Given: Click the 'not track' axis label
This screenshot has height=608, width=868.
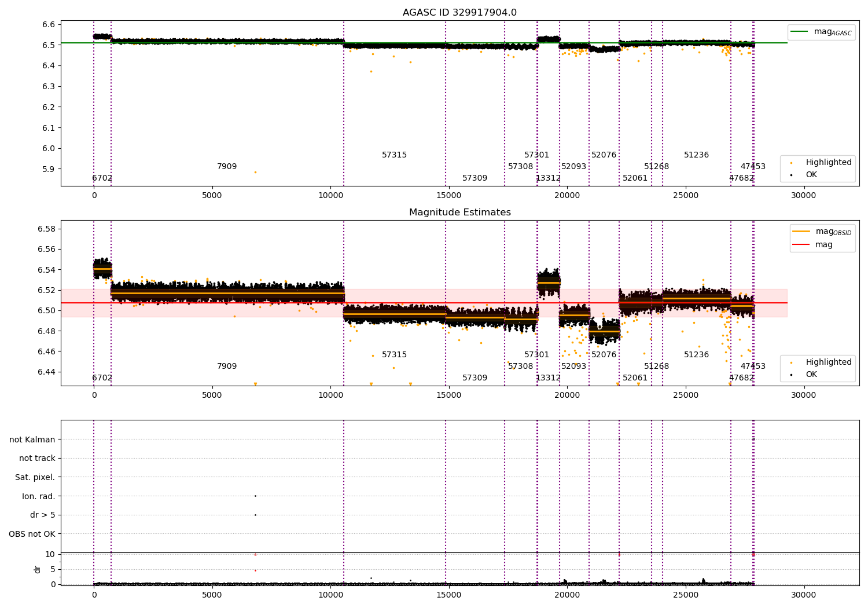Looking at the screenshot, I should coord(37,459).
